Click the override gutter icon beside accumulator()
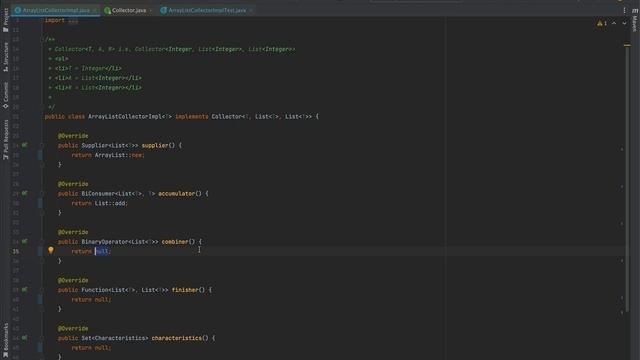The width and height of the screenshot is (640, 360). (x=24, y=193)
